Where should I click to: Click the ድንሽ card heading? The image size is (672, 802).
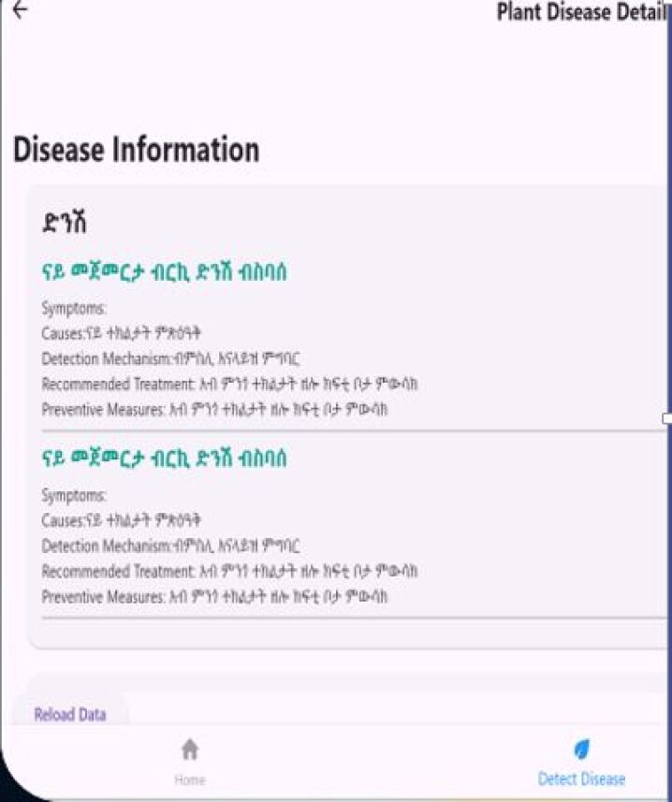pos(66,225)
